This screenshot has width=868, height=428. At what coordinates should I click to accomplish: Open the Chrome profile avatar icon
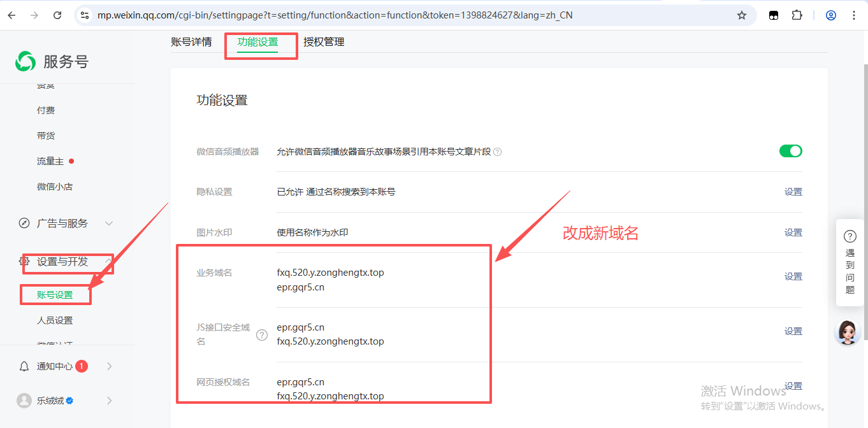(831, 15)
